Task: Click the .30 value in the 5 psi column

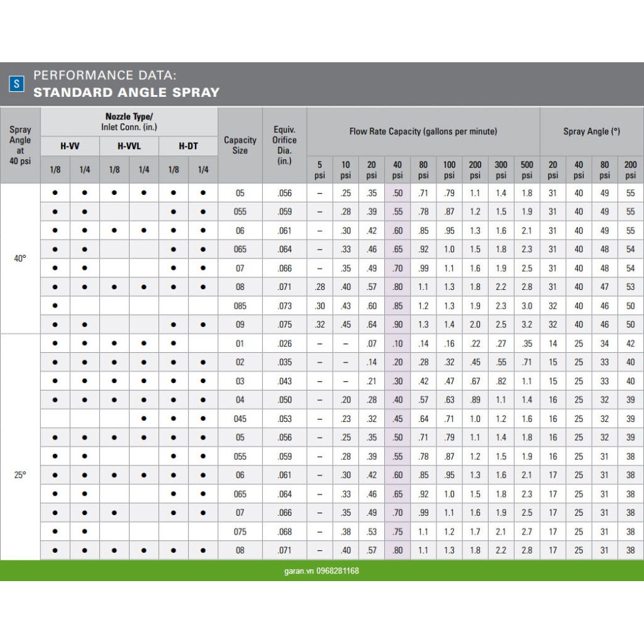Action: point(319,306)
